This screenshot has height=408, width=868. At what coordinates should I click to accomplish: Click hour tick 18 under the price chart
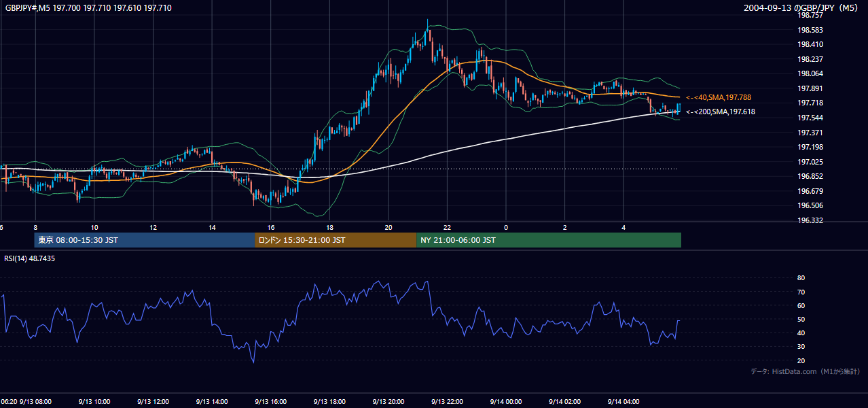click(329, 227)
